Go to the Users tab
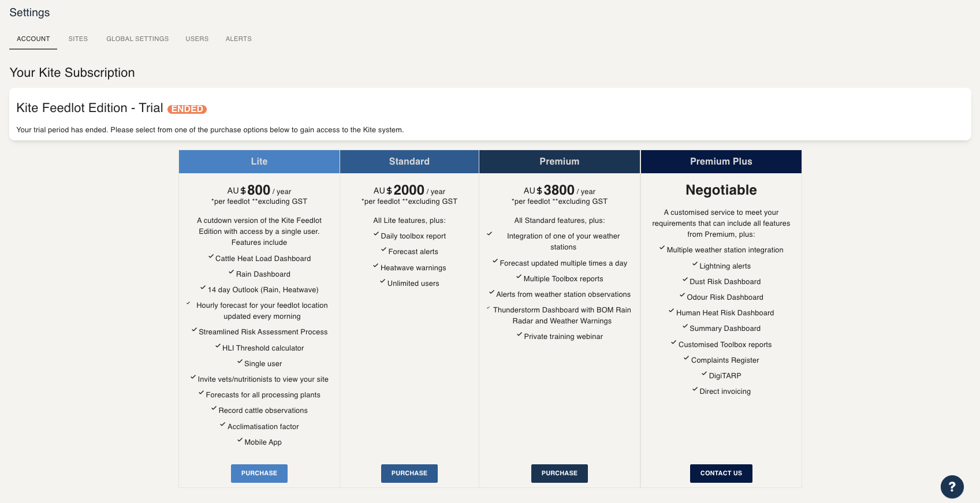This screenshot has width=980, height=503. [x=197, y=39]
